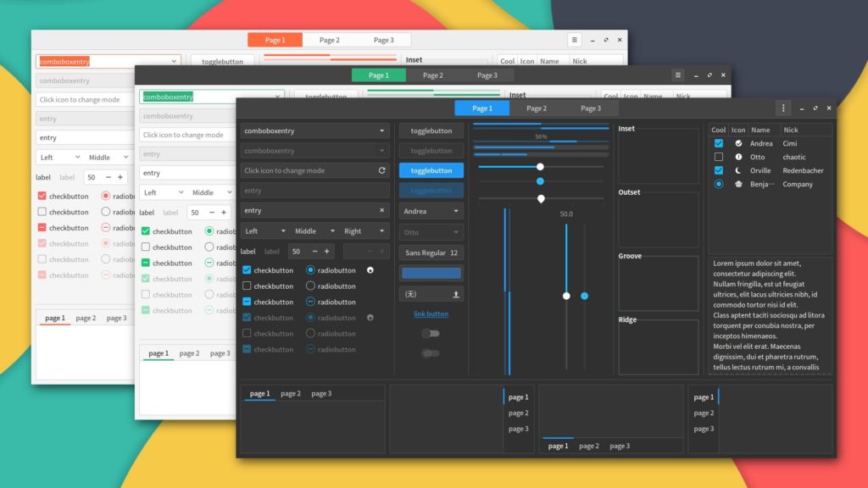Image resolution: width=868 pixels, height=488 pixels.
Task: Open the Andrea dropdown
Action: point(431,211)
